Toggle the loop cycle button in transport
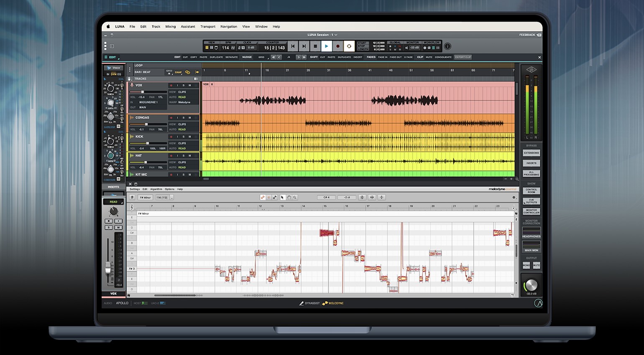 point(349,46)
